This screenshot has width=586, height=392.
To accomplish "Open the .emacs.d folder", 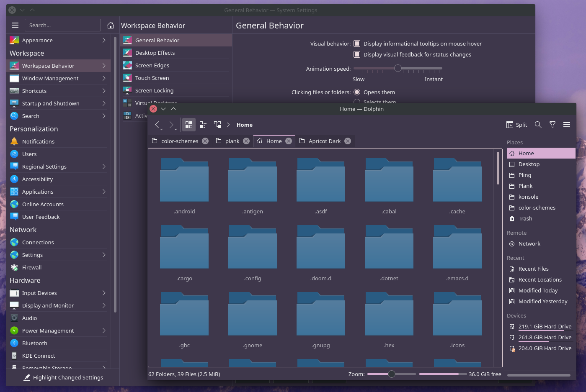I will click(x=457, y=253).
